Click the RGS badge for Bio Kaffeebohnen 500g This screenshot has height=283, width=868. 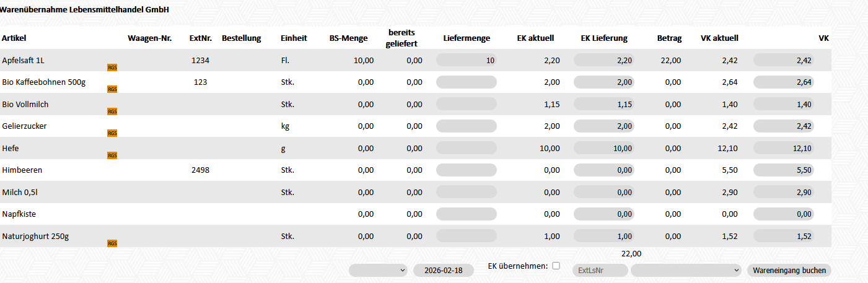(x=112, y=89)
